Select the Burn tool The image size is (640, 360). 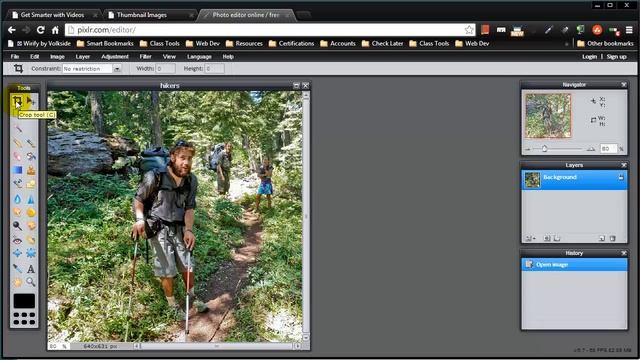tap(31, 225)
